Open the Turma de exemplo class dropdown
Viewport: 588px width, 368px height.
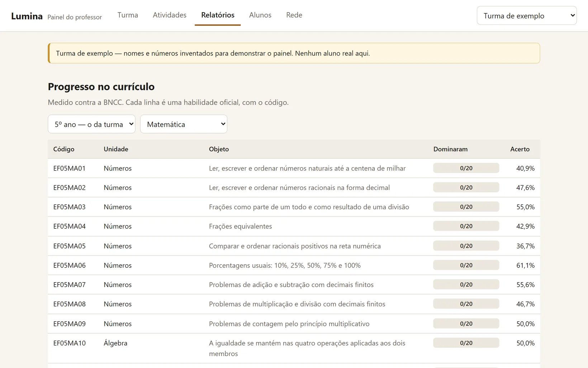click(x=527, y=15)
